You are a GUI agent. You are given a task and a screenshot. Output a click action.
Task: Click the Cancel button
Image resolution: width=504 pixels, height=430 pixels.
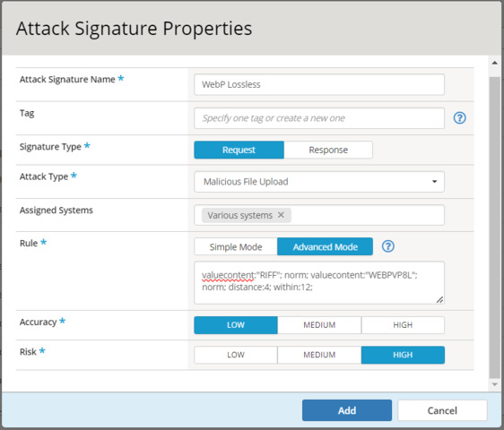[442, 410]
